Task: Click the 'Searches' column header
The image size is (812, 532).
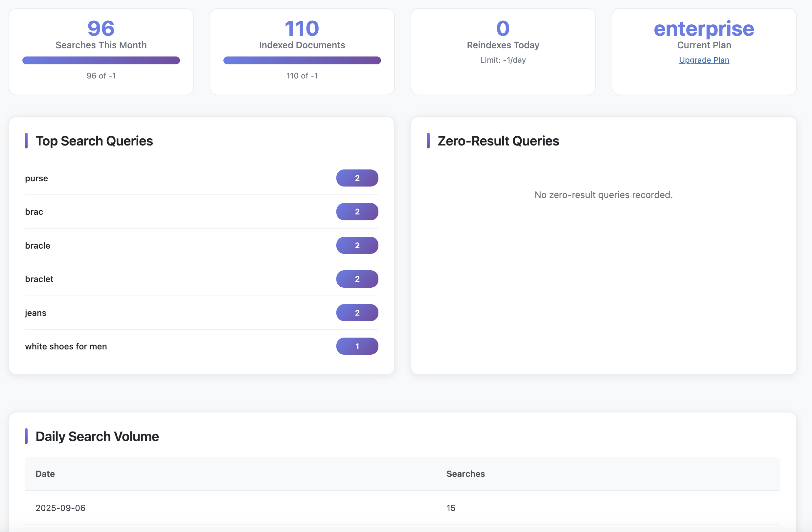Action: [465, 474]
